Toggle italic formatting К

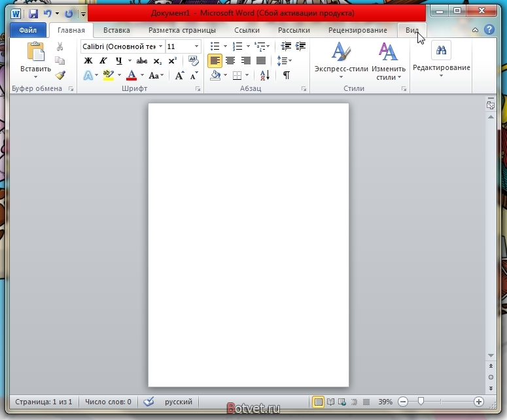click(x=103, y=60)
